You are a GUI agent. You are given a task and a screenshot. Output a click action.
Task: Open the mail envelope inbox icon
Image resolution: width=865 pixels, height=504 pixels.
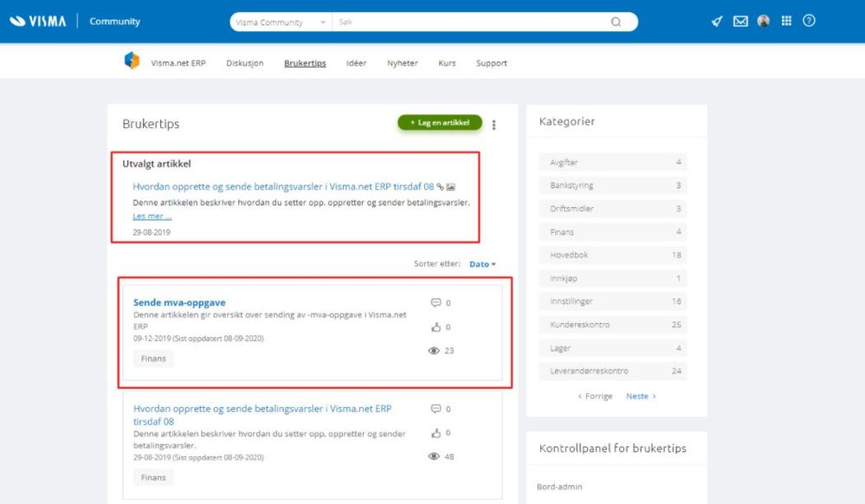coord(740,22)
